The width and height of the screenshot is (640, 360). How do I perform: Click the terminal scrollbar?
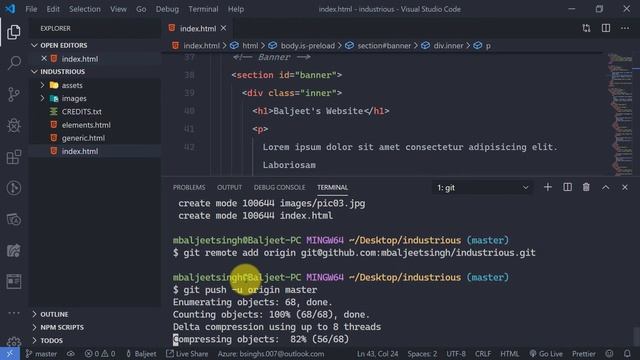pos(636,336)
